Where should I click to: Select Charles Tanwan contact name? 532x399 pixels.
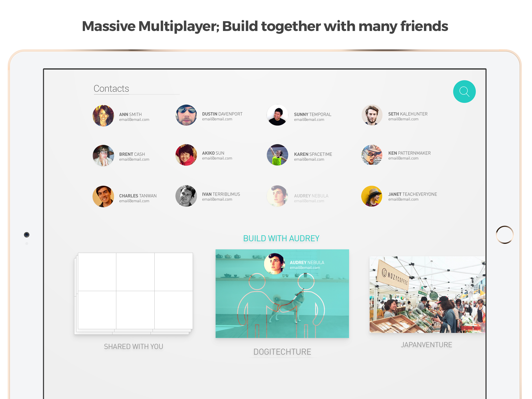(138, 196)
